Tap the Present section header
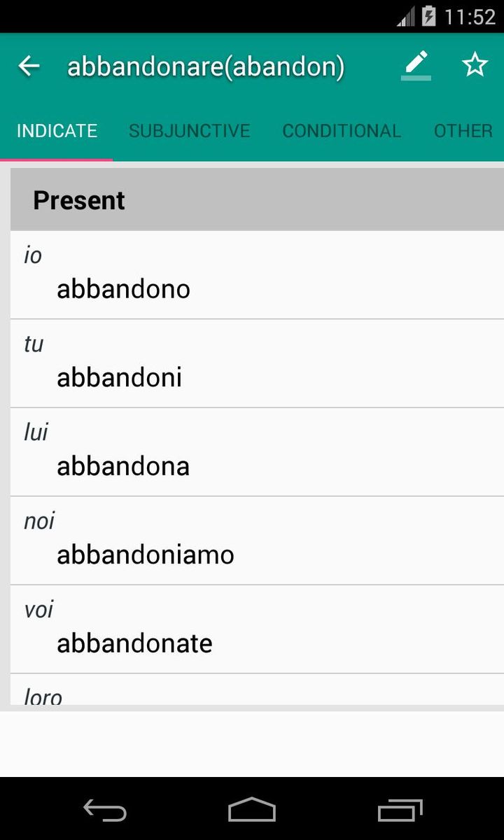 click(256, 200)
